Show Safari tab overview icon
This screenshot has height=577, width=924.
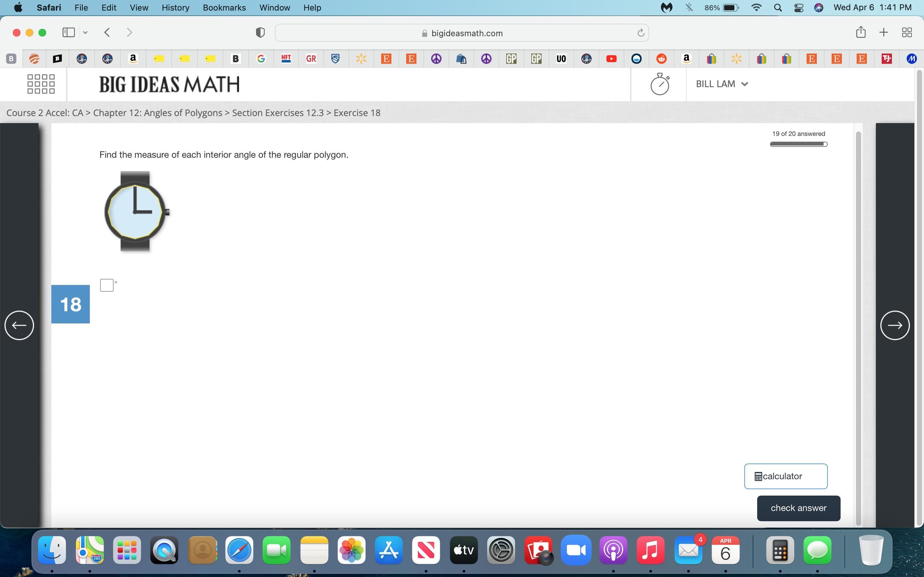click(x=907, y=32)
